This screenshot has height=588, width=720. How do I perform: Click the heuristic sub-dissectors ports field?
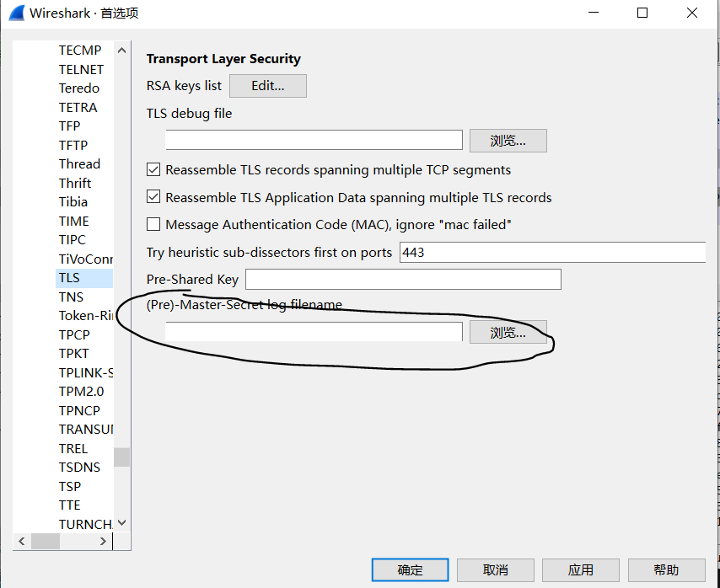click(551, 252)
